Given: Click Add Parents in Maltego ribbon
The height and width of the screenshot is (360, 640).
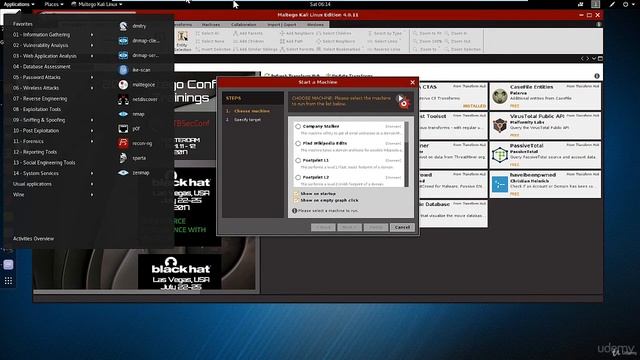Looking at the screenshot, I should (x=248, y=33).
